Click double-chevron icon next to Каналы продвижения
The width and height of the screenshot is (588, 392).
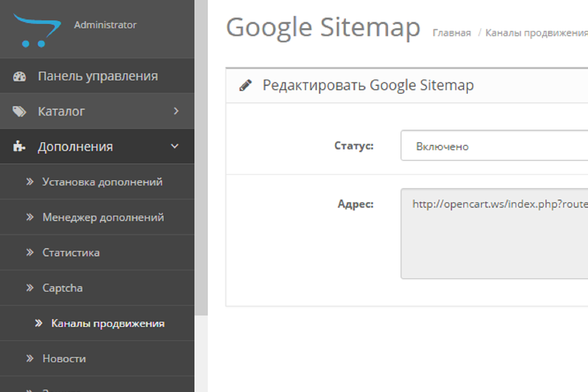point(38,323)
